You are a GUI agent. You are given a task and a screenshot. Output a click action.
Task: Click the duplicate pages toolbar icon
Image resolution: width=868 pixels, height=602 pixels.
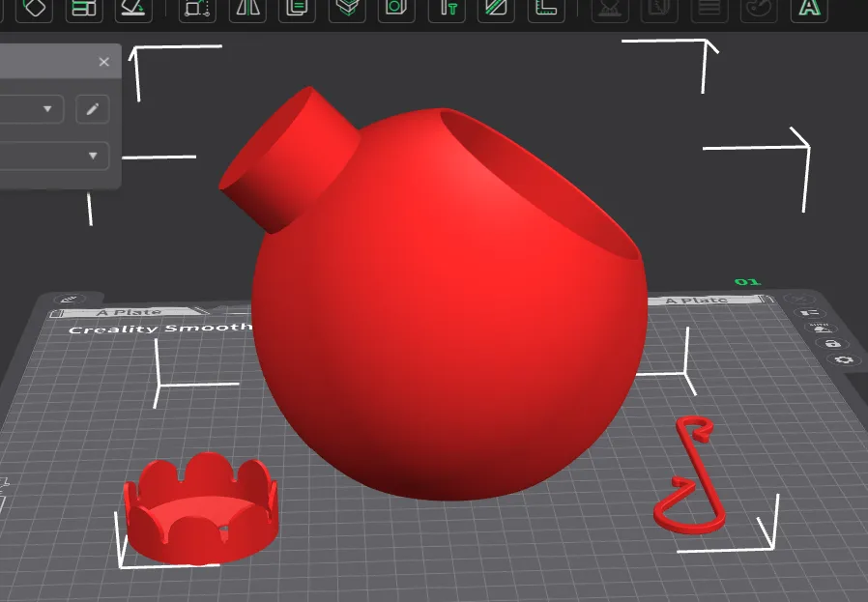click(297, 8)
